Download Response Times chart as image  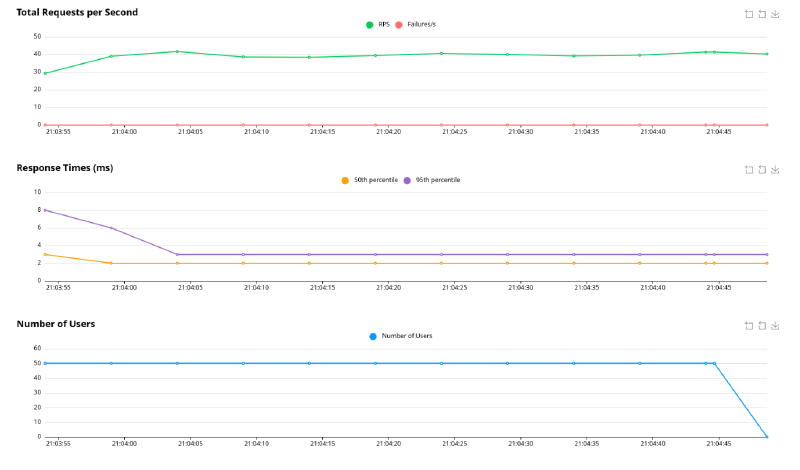(775, 170)
